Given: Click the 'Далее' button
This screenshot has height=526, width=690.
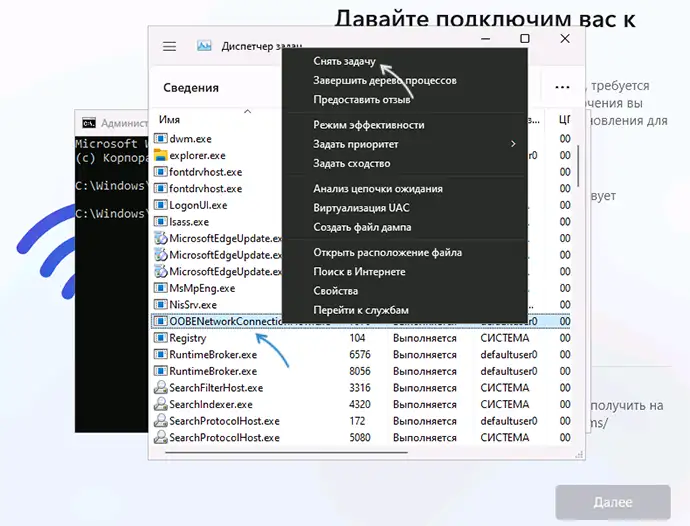Looking at the screenshot, I should (613, 502).
